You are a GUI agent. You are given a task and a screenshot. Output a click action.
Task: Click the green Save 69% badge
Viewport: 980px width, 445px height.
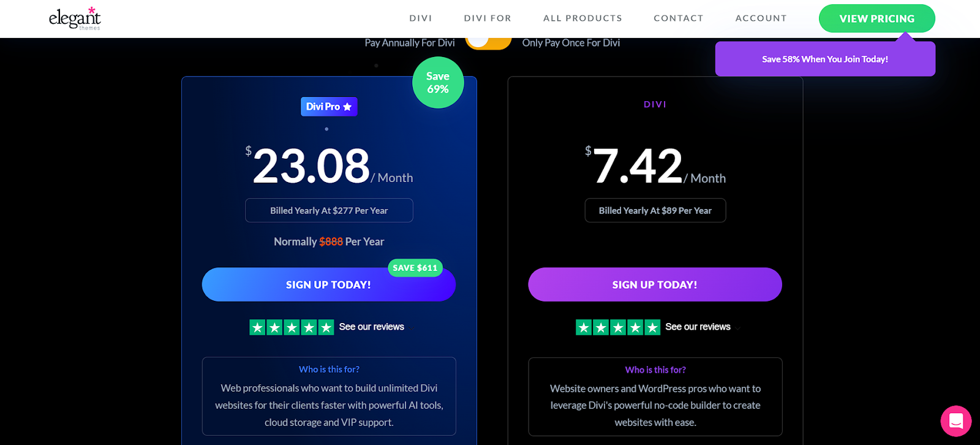pos(438,83)
